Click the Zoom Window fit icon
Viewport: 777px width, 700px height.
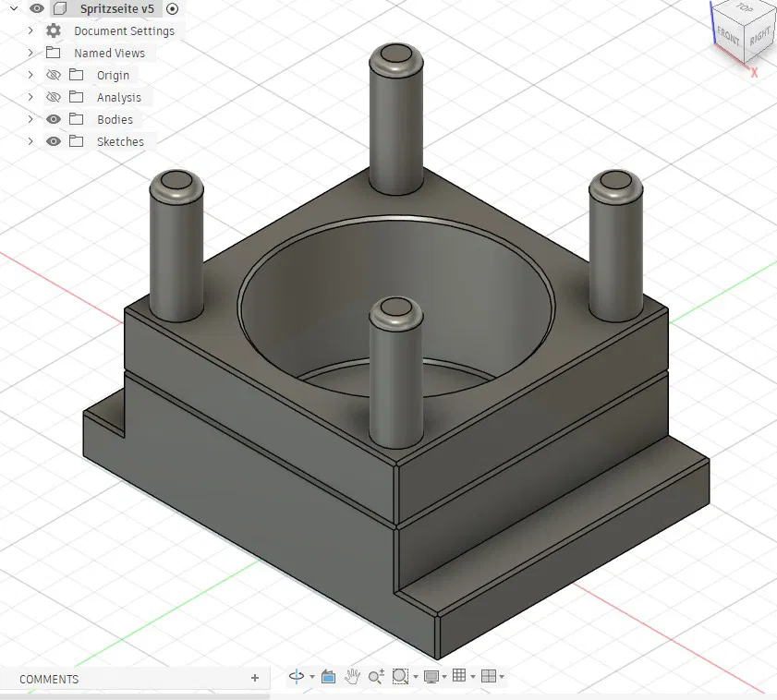tap(400, 676)
